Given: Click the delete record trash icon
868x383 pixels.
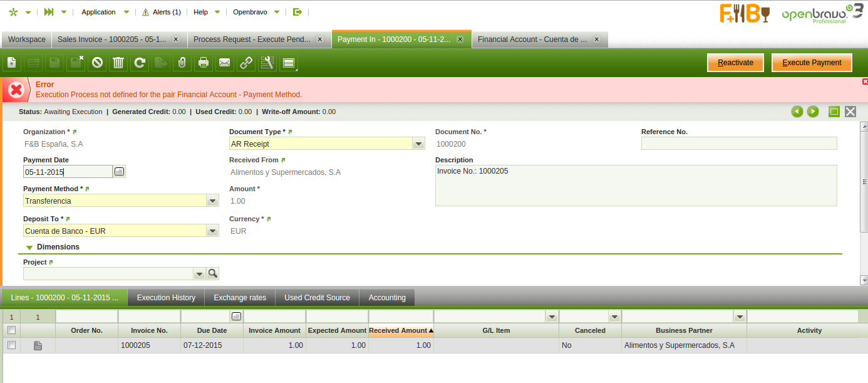Looking at the screenshot, I should point(118,63).
